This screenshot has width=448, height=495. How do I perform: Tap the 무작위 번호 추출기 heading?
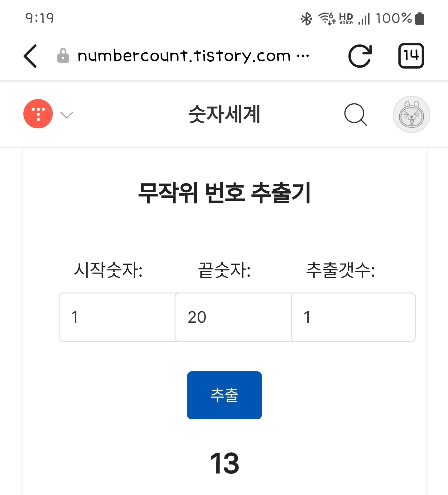point(224,193)
